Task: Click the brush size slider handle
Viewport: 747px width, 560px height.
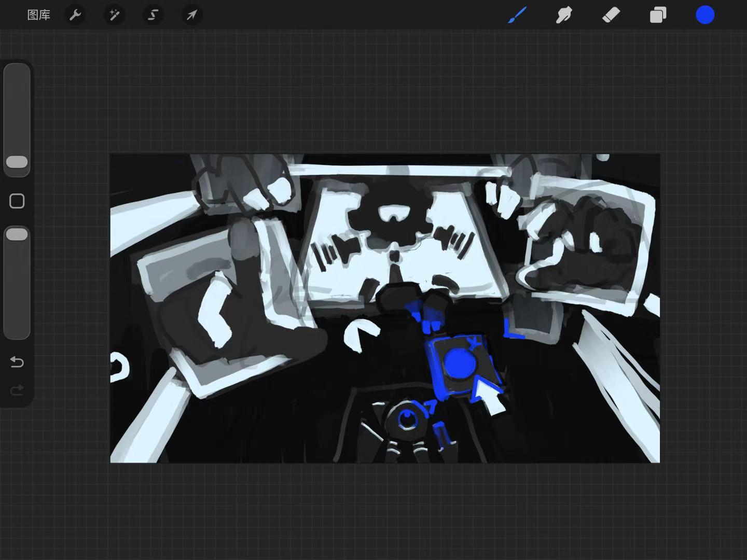Action: click(17, 162)
